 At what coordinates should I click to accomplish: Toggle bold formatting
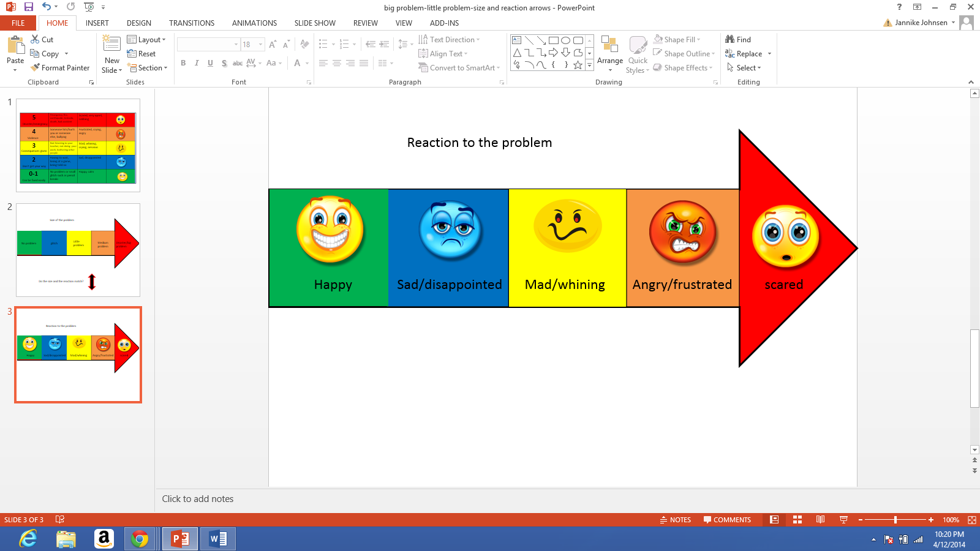tap(183, 63)
